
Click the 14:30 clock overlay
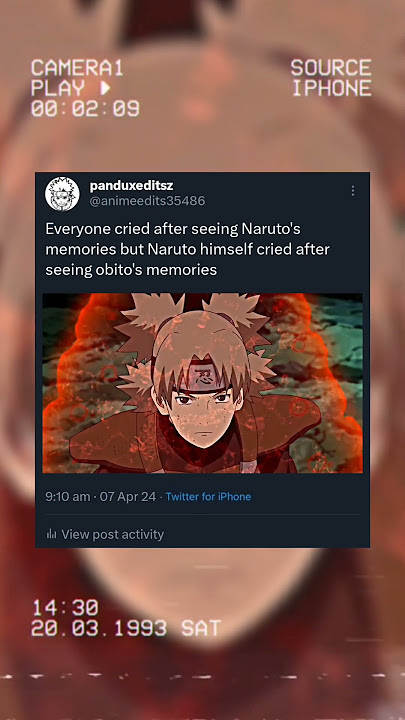pos(65,608)
